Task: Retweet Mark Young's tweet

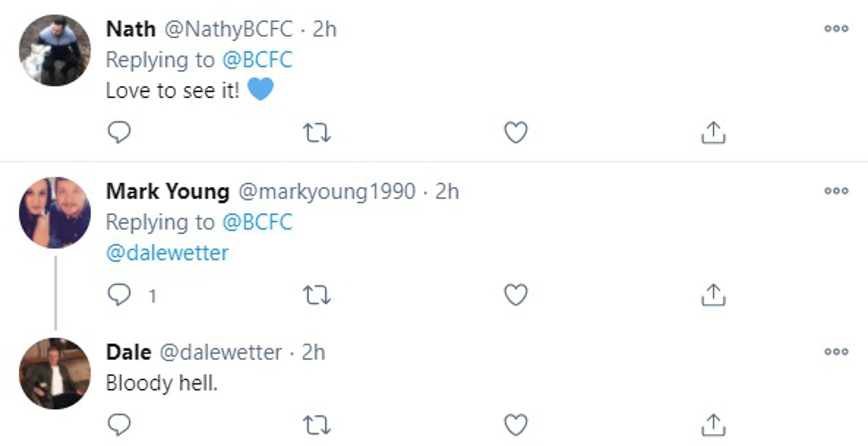Action: tap(317, 295)
